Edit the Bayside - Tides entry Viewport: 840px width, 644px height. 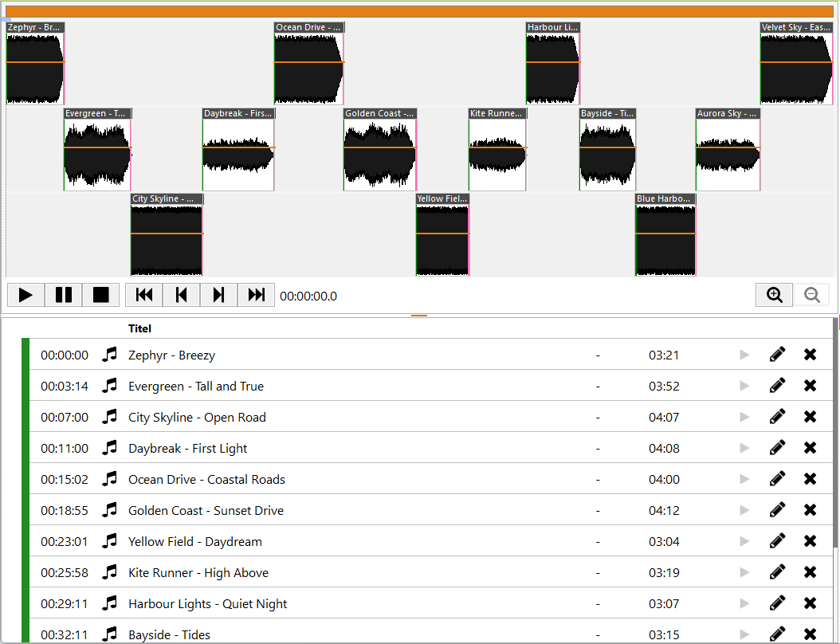tap(777, 634)
